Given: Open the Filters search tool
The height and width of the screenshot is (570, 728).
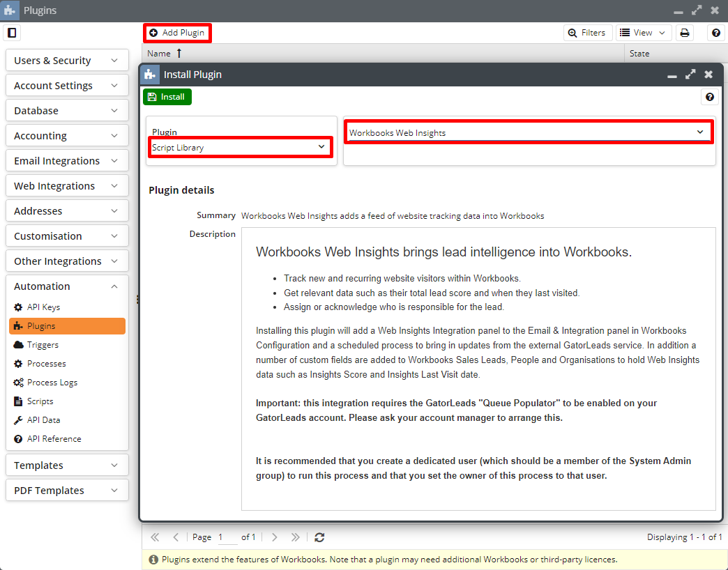Looking at the screenshot, I should pyautogui.click(x=588, y=33).
